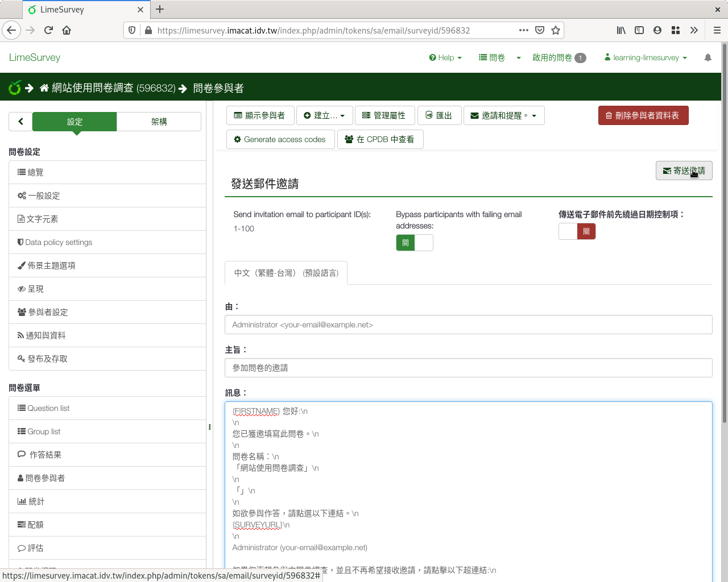Click 寄送邀請 send invitations button
Image resolution: width=728 pixels, height=582 pixels.
(x=684, y=171)
